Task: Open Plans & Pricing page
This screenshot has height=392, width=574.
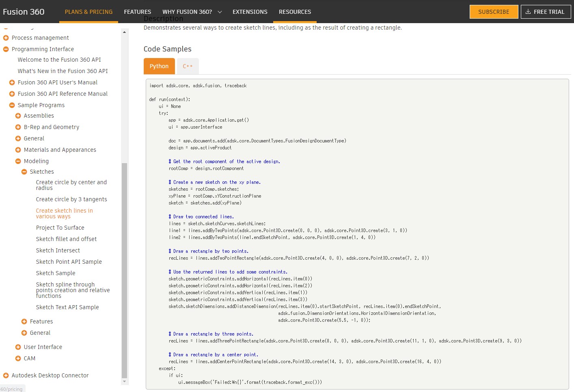Action: click(89, 12)
